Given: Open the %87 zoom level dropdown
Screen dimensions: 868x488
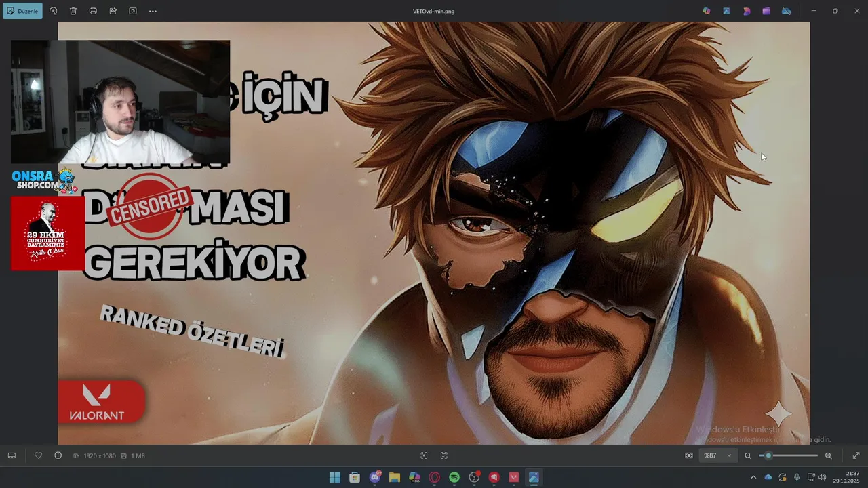Looking at the screenshot, I should pyautogui.click(x=717, y=455).
